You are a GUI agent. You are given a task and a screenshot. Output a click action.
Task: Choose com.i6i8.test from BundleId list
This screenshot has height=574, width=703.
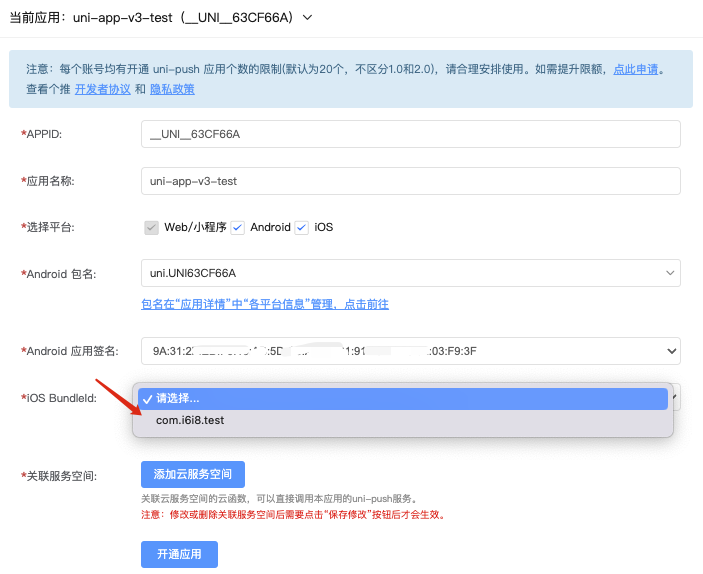point(403,421)
